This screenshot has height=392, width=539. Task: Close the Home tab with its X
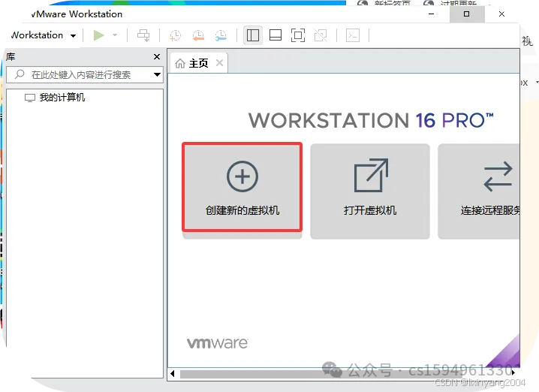coord(219,63)
